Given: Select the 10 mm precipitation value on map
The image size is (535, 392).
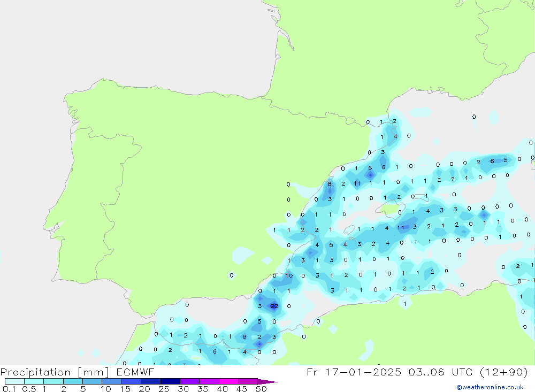Looking at the screenshot, I should click(289, 276).
